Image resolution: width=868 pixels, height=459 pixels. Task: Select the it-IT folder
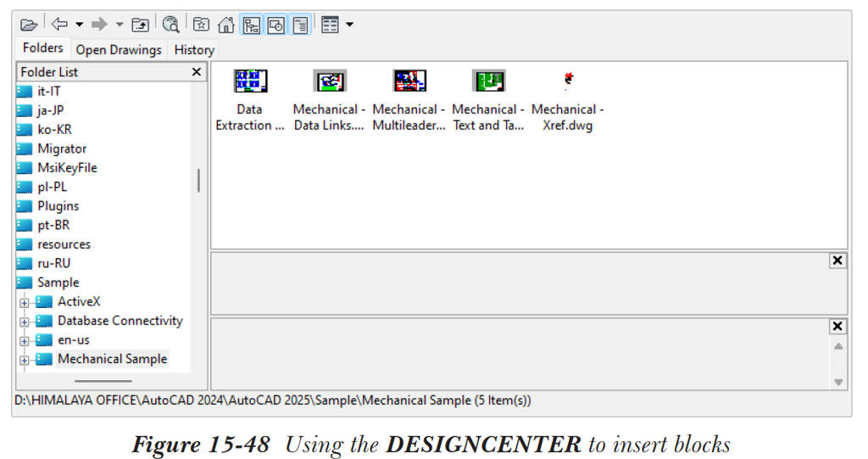[x=49, y=92]
